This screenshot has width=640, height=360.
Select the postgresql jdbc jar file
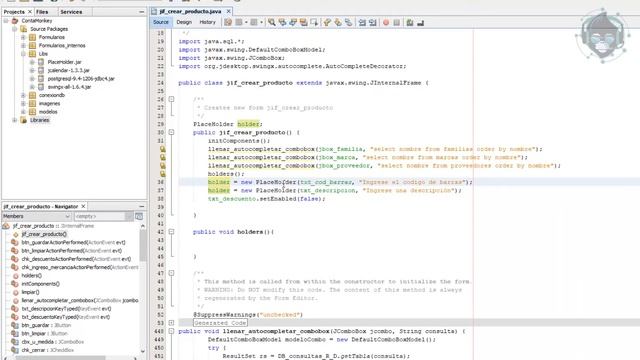pos(81,78)
